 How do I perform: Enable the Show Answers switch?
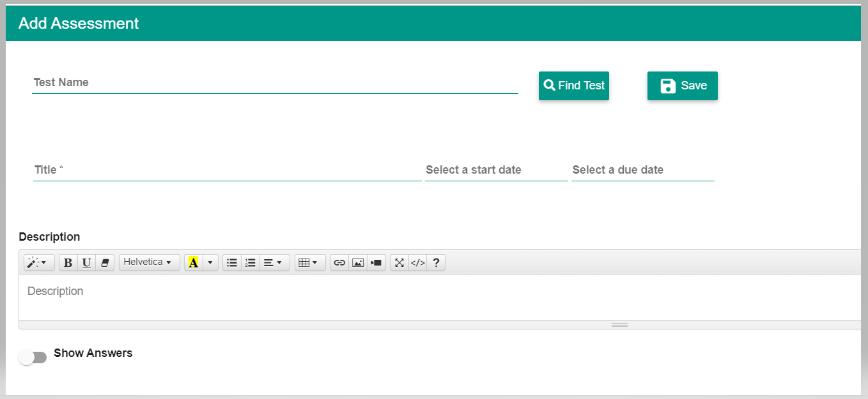pyautogui.click(x=33, y=358)
